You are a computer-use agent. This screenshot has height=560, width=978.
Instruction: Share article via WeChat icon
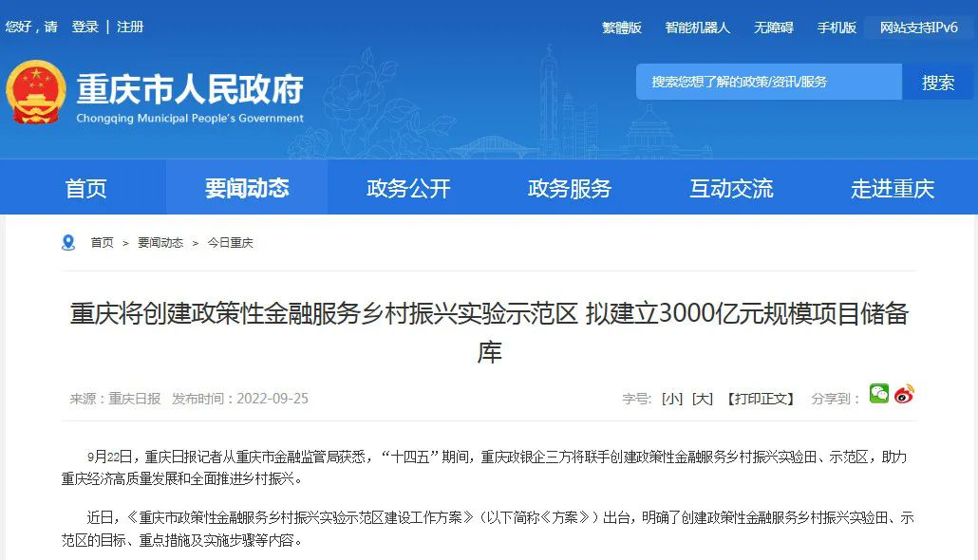coord(879,394)
